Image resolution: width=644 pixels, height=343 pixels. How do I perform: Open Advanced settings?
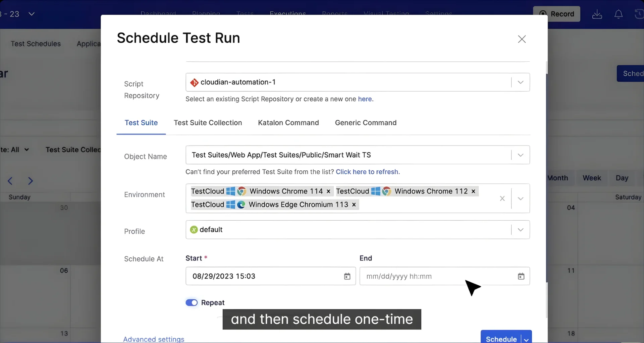(153, 339)
